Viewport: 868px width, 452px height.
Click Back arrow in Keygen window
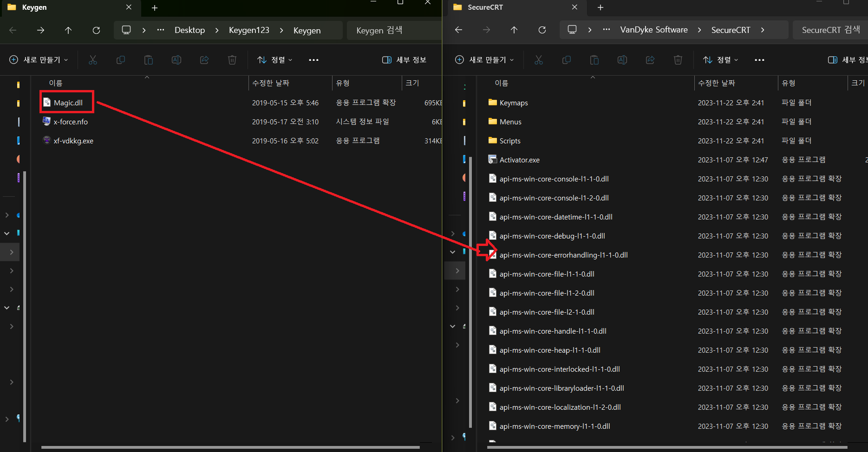[x=13, y=30]
